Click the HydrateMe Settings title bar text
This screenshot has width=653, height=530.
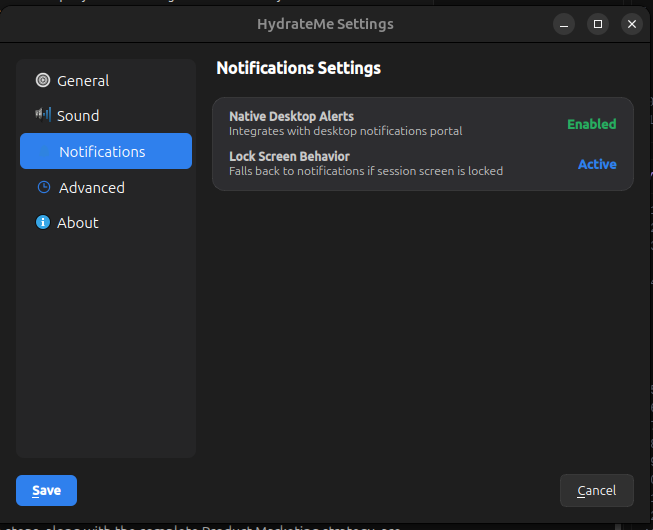click(x=325, y=24)
